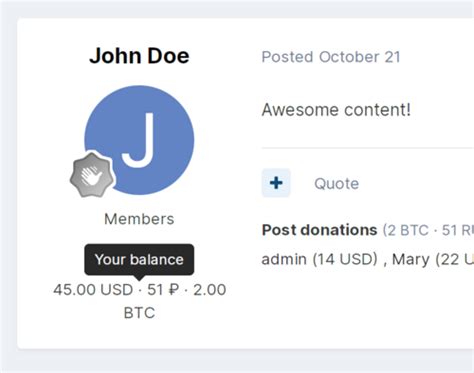Click the white J letter in avatar
Screen dimensions: 474x373
(x=139, y=140)
